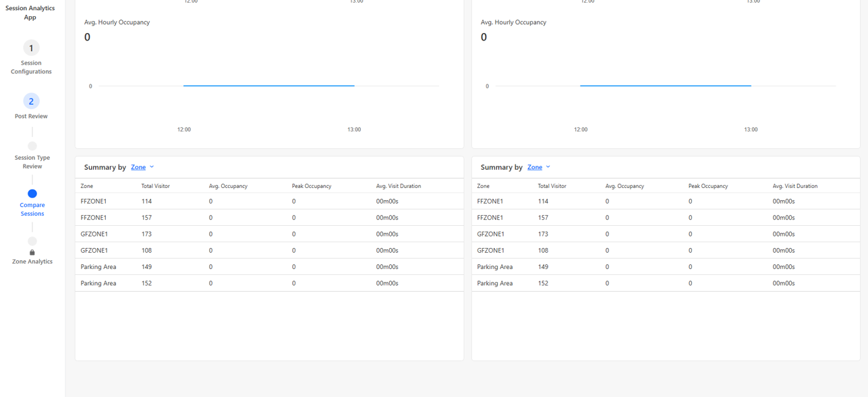
Task: Click the chevron arrow in right Summary by
Action: (548, 167)
